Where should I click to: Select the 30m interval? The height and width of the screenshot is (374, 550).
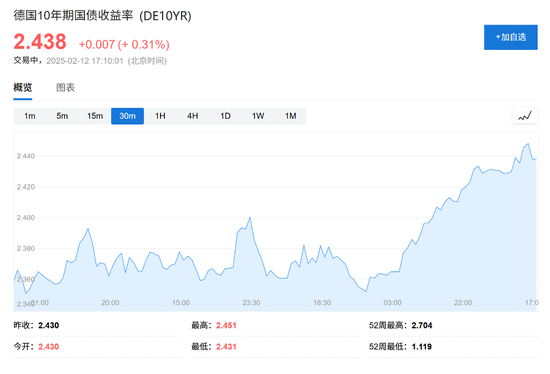(127, 116)
